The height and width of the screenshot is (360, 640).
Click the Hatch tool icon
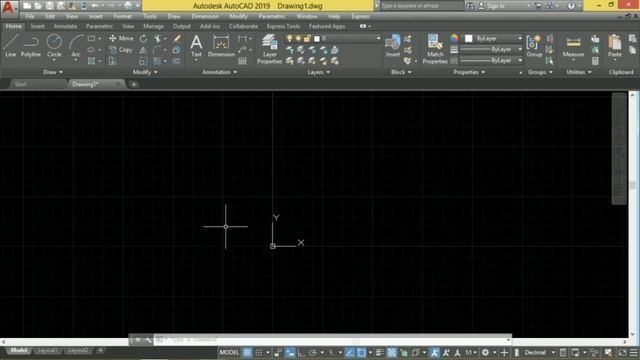click(x=91, y=61)
